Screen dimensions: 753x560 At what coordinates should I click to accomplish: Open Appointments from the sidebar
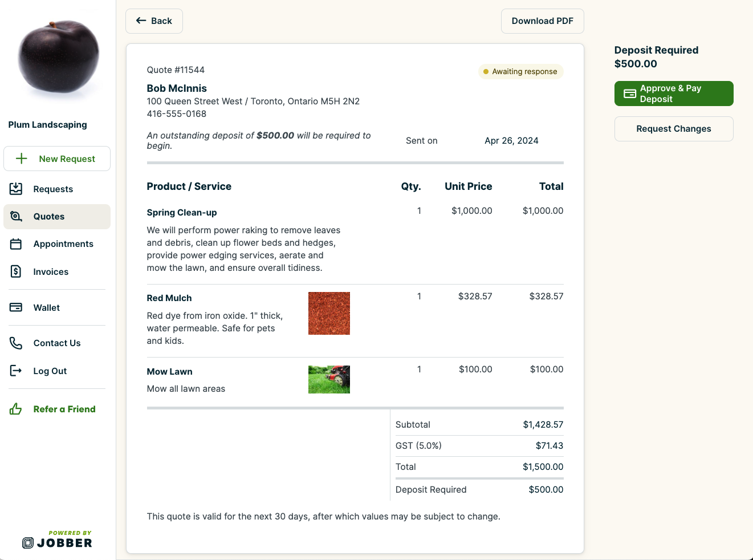(x=17, y=244)
